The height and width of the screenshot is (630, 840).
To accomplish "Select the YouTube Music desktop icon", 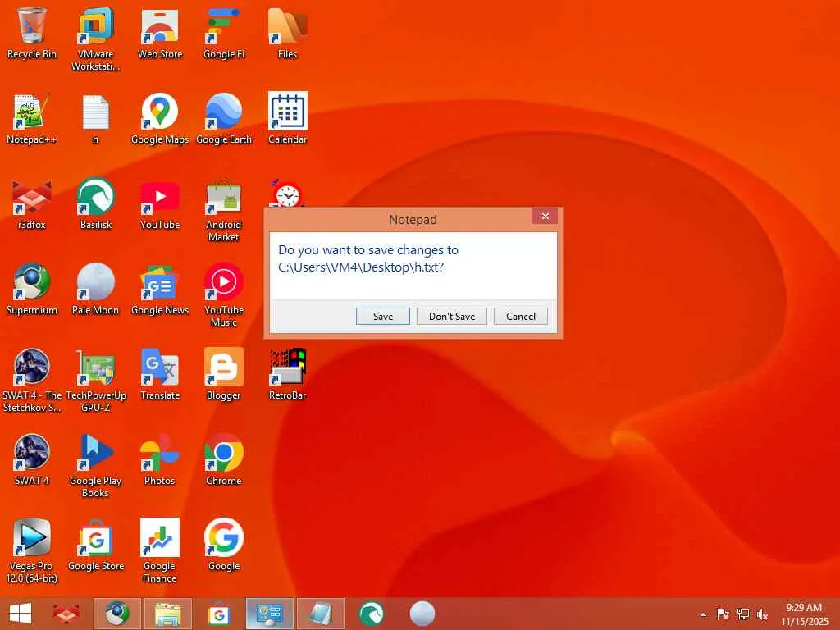I will click(x=224, y=294).
